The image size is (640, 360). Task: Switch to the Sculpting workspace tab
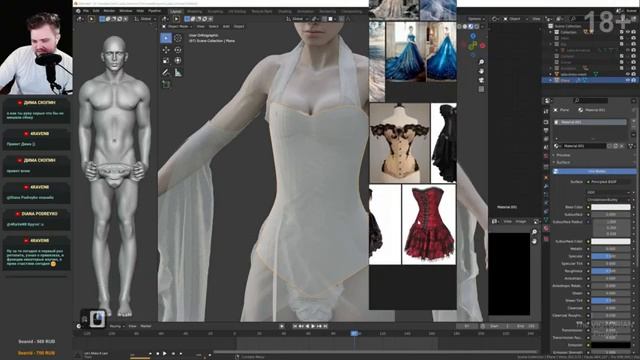point(215,11)
